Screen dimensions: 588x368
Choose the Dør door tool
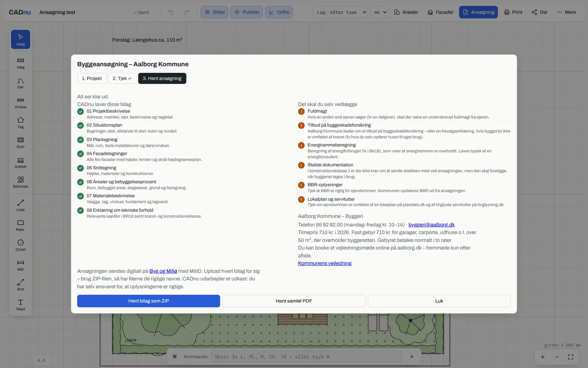(21, 83)
